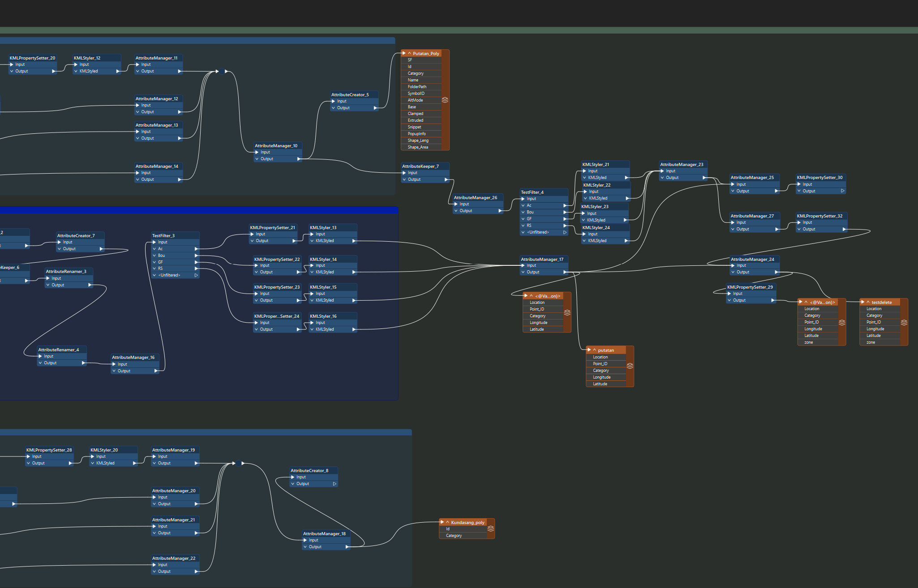Select the KMLPropertySetter_29 transformer
This screenshot has width=918, height=588.
point(751,287)
